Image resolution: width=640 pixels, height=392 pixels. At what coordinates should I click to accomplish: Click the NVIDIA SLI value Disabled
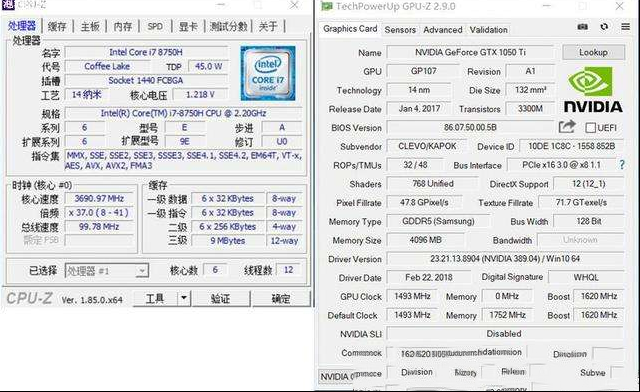click(x=505, y=334)
